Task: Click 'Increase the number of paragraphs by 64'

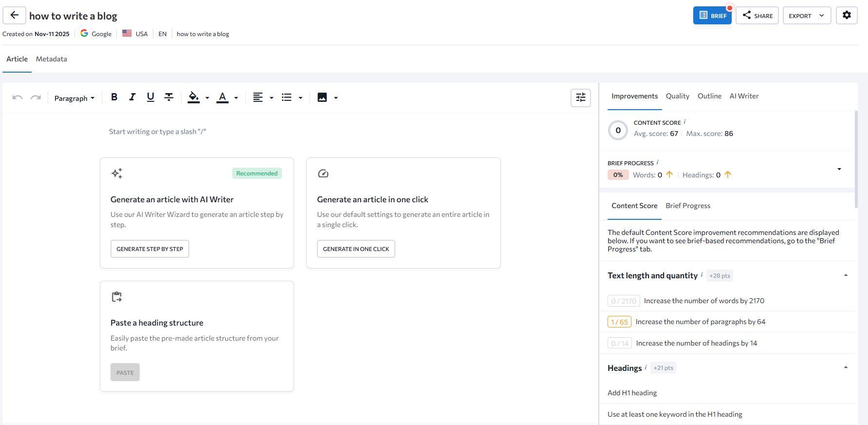Action: pos(701,322)
